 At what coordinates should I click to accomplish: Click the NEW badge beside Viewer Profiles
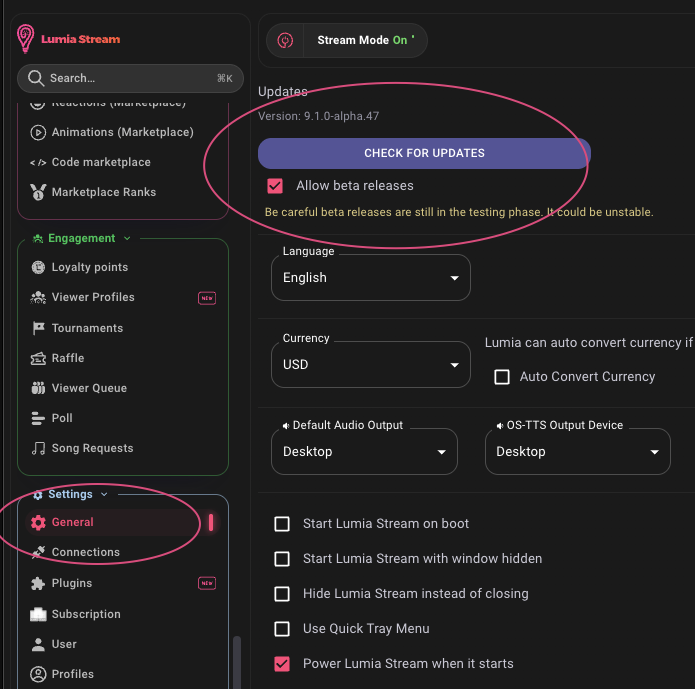pyautogui.click(x=207, y=298)
